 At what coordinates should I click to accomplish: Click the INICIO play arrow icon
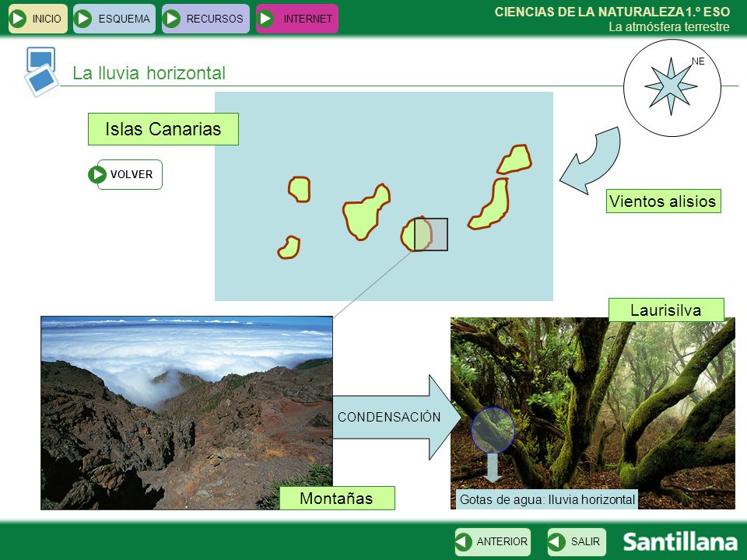[x=18, y=19]
